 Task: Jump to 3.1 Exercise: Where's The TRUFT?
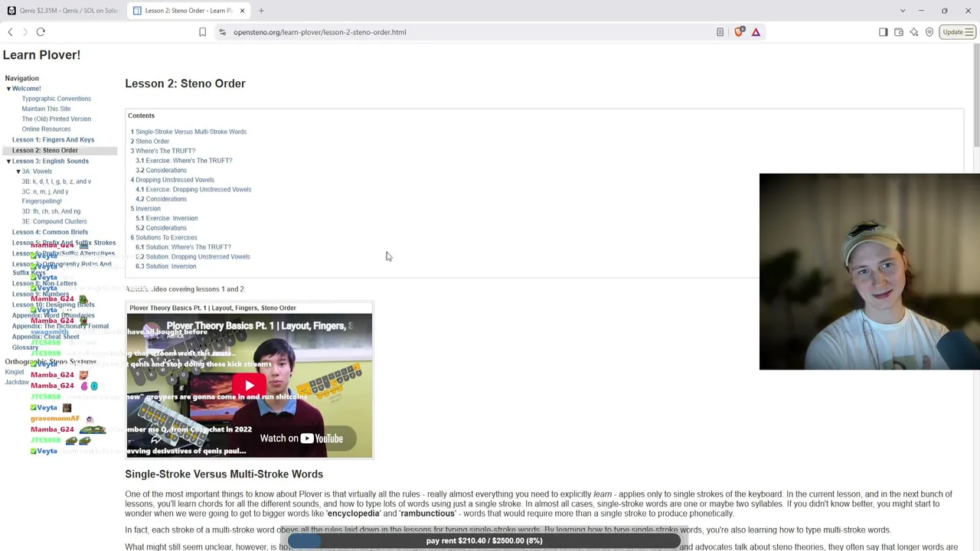184,161
